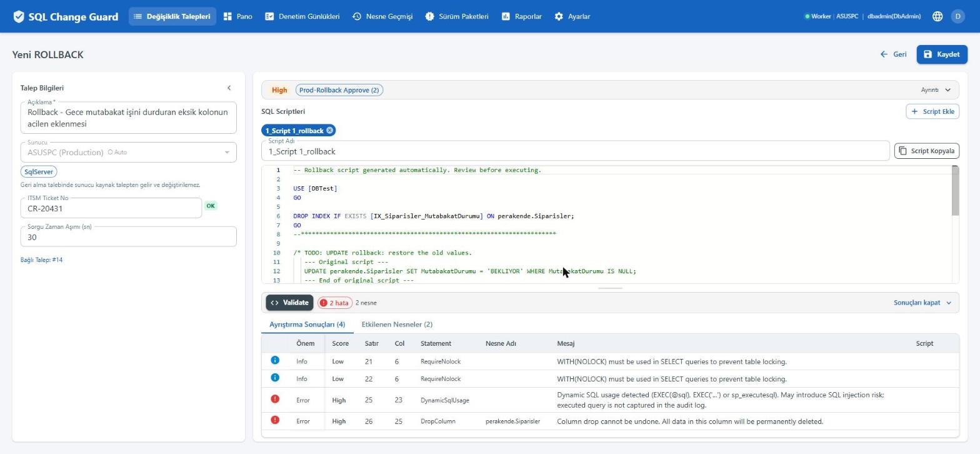Click the 2 nesne label
This screenshot has height=454, width=980.
click(366, 303)
